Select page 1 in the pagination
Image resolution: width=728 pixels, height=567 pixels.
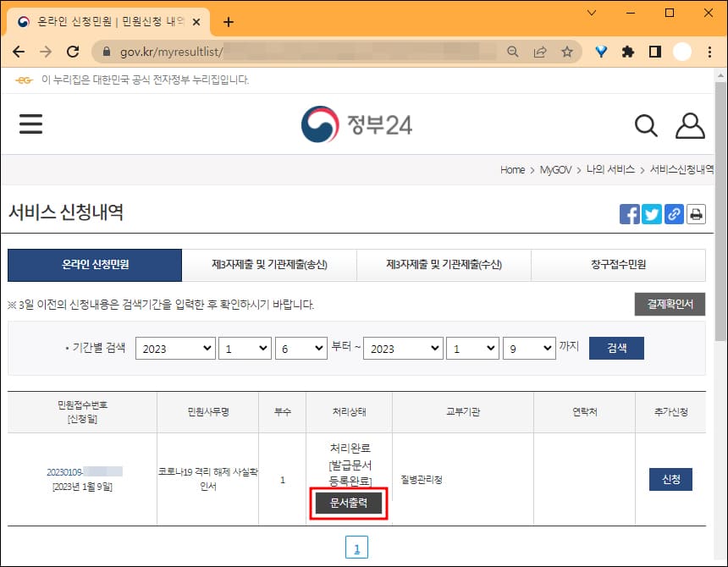coord(356,547)
